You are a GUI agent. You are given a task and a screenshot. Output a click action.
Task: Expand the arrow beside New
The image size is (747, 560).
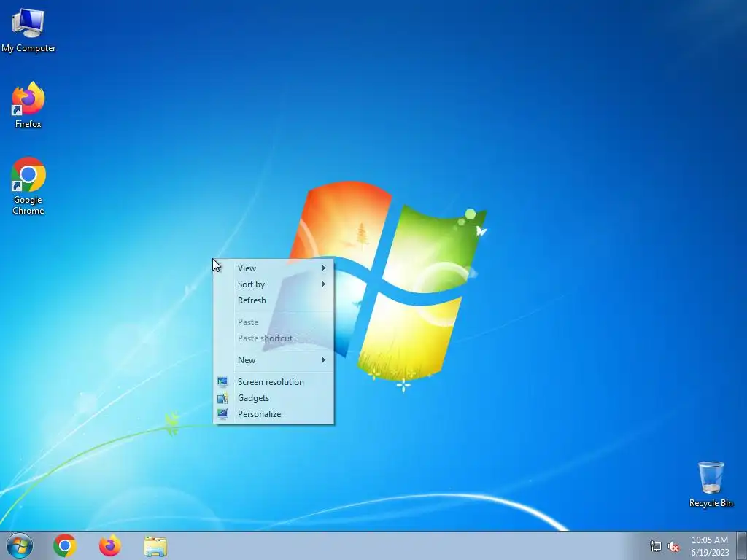323,360
